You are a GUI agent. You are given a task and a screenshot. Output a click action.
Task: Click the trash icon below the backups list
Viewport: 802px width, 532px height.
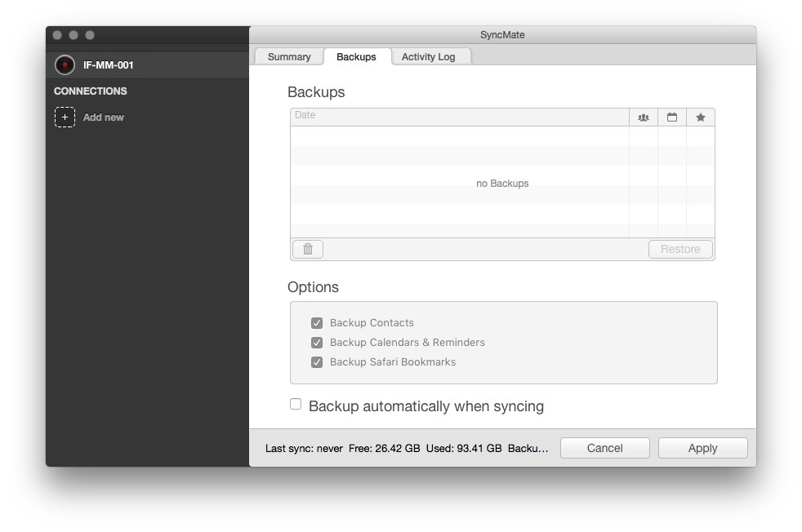[x=307, y=249]
